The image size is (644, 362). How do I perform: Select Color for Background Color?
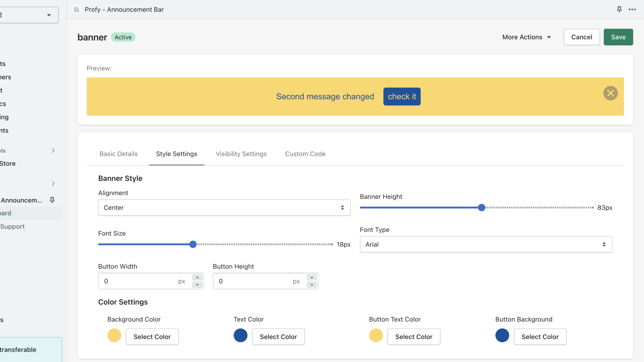click(152, 337)
